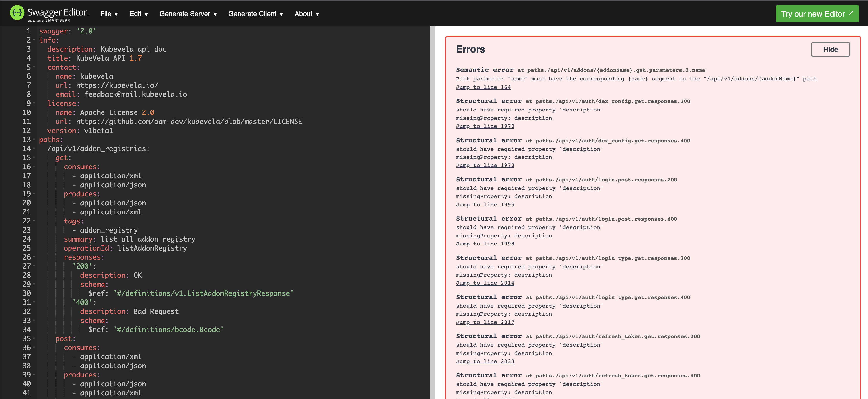Hide the Errors panel
The image size is (868, 399).
point(830,49)
